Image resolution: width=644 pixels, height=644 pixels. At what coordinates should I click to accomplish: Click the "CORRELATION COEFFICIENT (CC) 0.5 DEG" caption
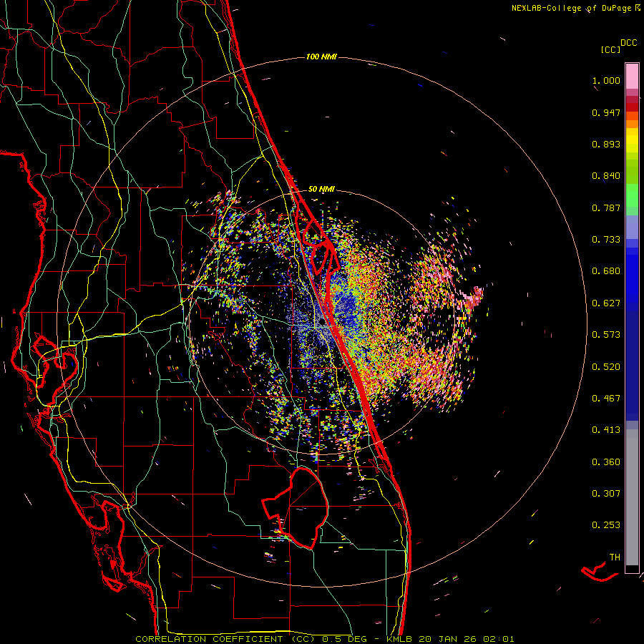pyautogui.click(x=250, y=639)
